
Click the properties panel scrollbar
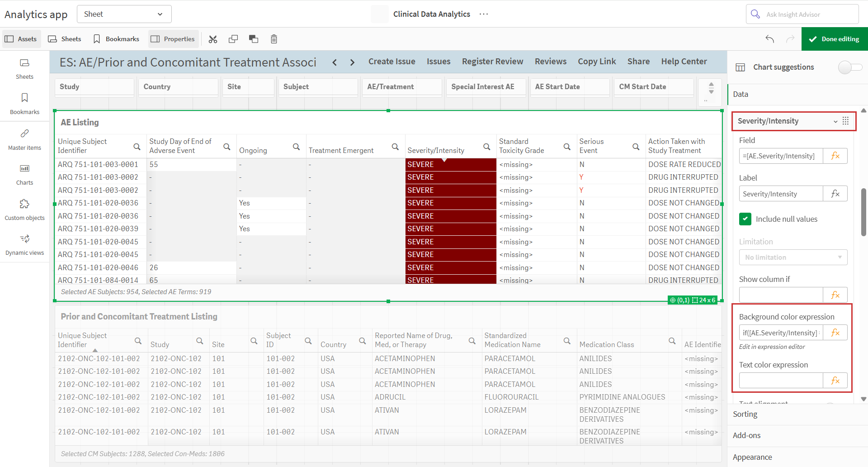point(864,212)
